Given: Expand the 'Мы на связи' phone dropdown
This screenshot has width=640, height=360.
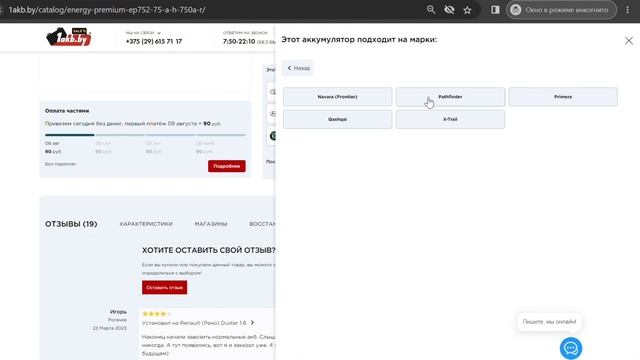Looking at the screenshot, I should pos(143,33).
